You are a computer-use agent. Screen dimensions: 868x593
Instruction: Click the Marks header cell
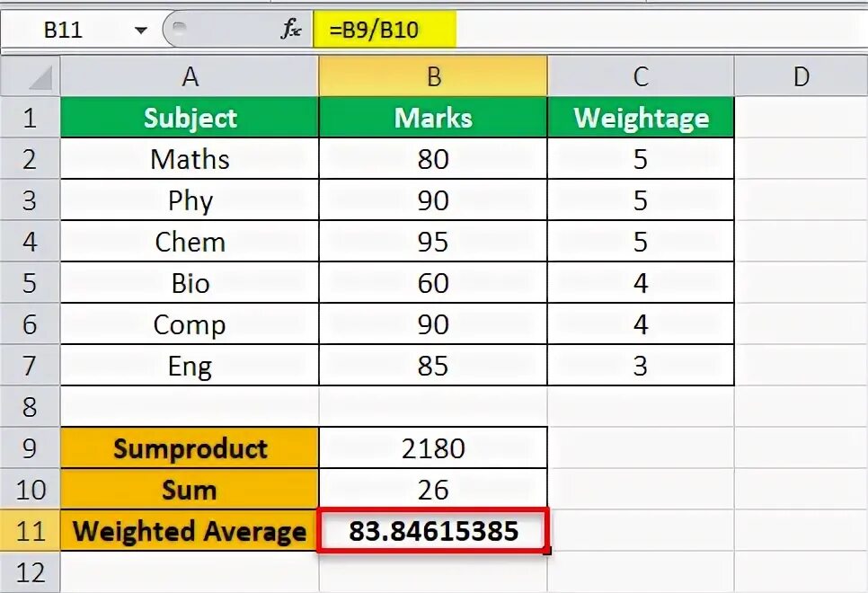pyautogui.click(x=433, y=118)
